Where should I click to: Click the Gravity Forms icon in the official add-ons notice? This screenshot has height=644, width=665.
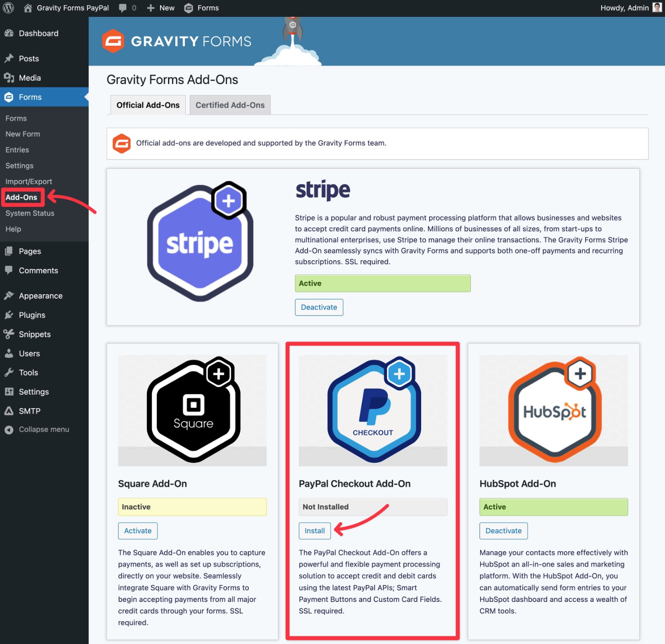tap(121, 144)
